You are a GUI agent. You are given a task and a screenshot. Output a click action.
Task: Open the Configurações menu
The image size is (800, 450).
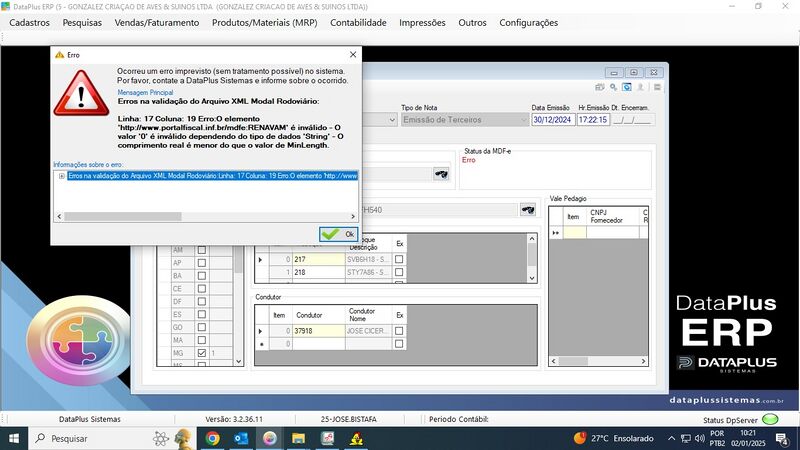point(529,22)
